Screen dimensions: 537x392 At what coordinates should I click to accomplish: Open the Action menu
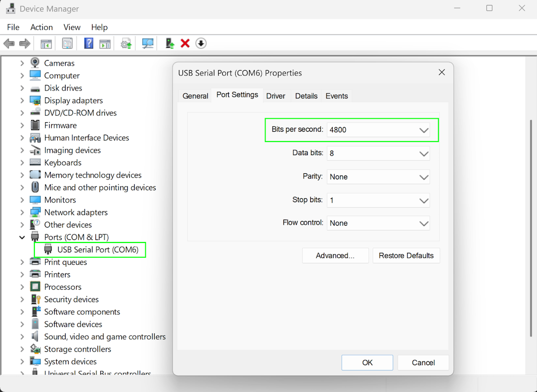41,27
